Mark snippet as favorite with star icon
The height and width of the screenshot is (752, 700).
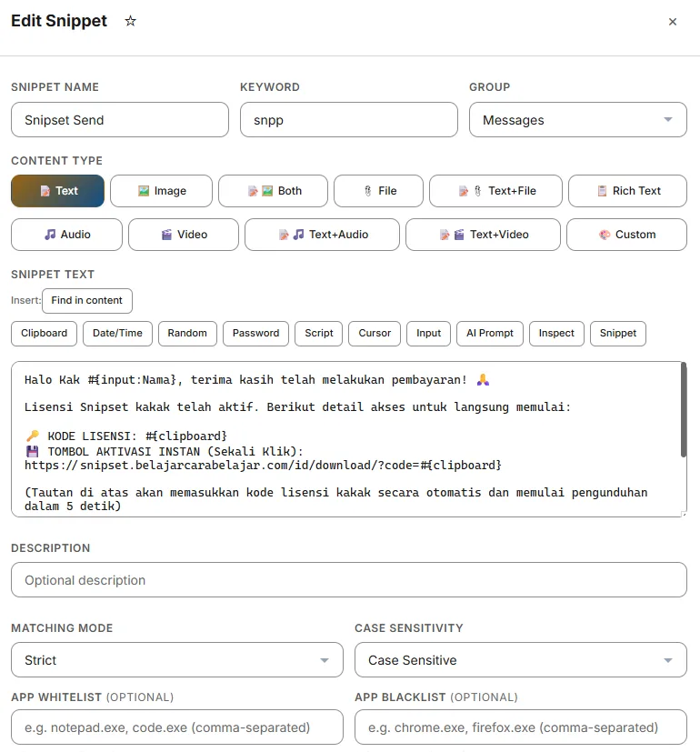pyautogui.click(x=130, y=21)
